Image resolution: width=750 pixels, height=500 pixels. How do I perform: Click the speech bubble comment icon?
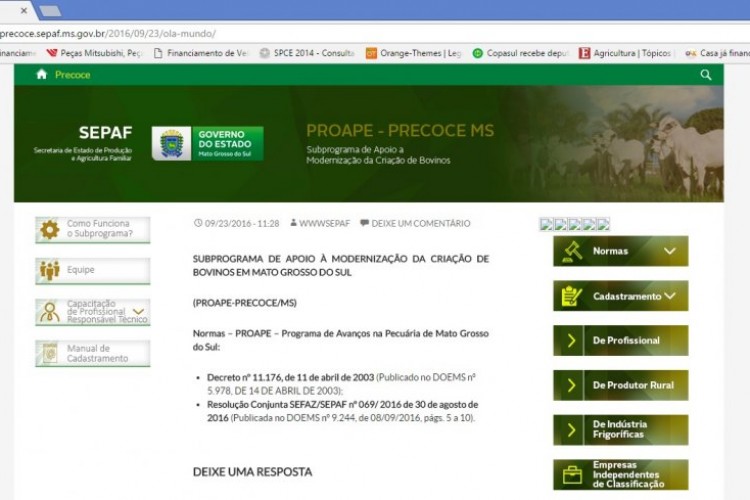click(x=364, y=223)
